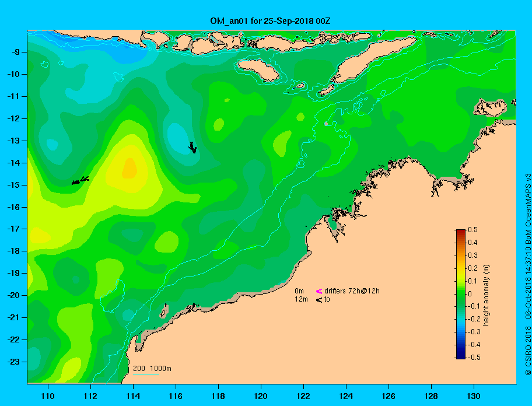Click the 114 longitude axis label

tap(133, 396)
